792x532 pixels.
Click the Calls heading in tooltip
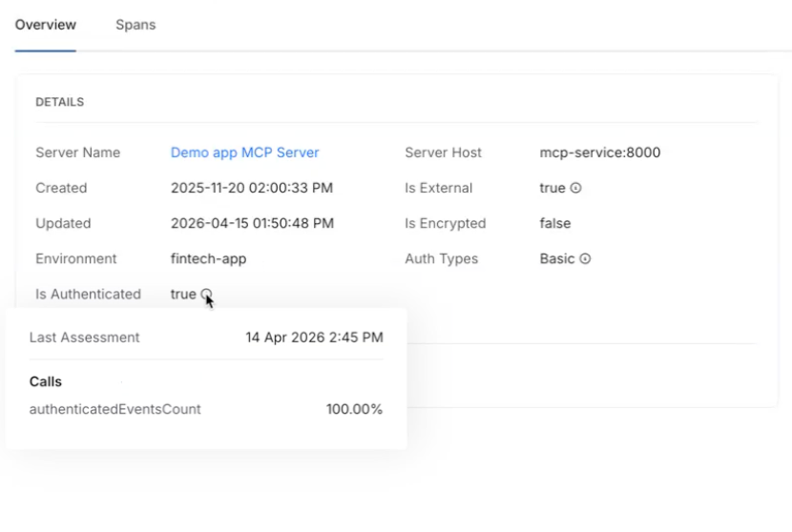point(46,381)
